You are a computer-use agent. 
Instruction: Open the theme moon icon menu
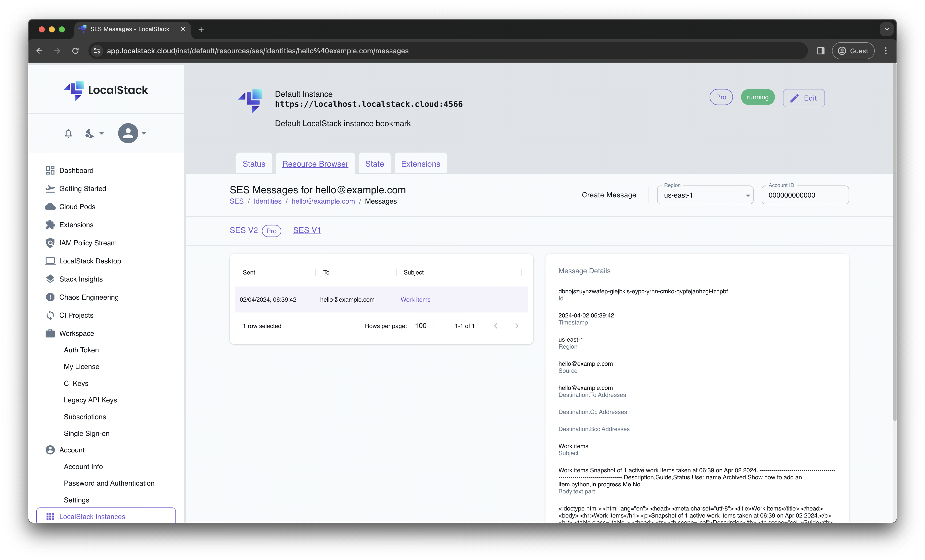pos(94,133)
